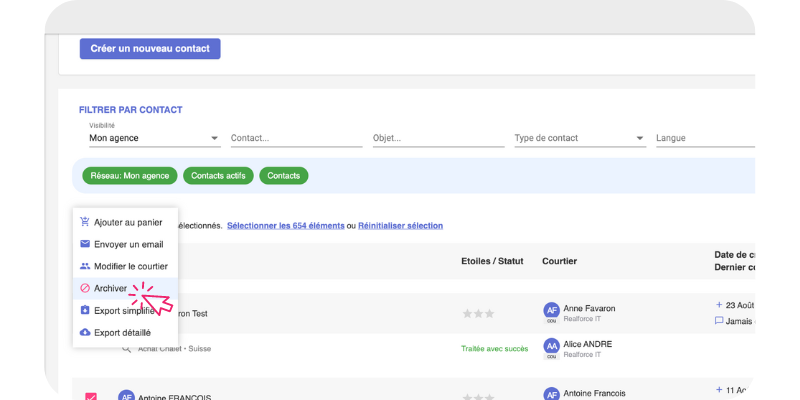The image size is (800, 400).
Task: Click the people icon for Modifier le courtier
Action: [85, 266]
